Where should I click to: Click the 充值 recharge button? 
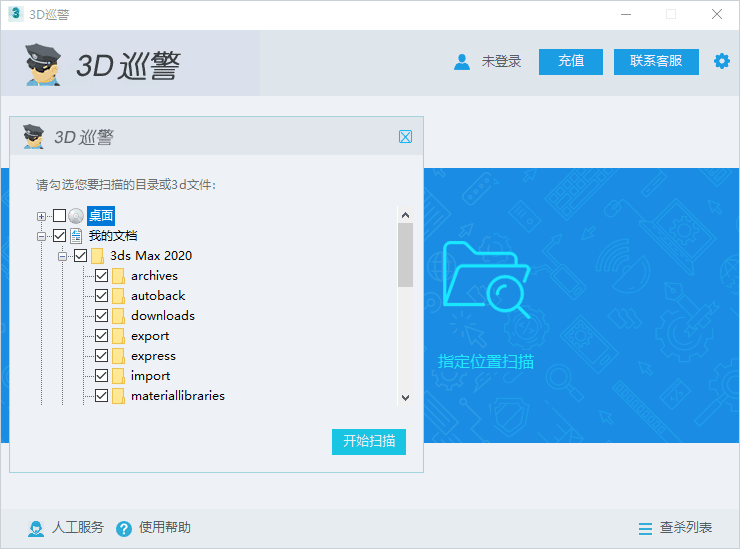[570, 61]
